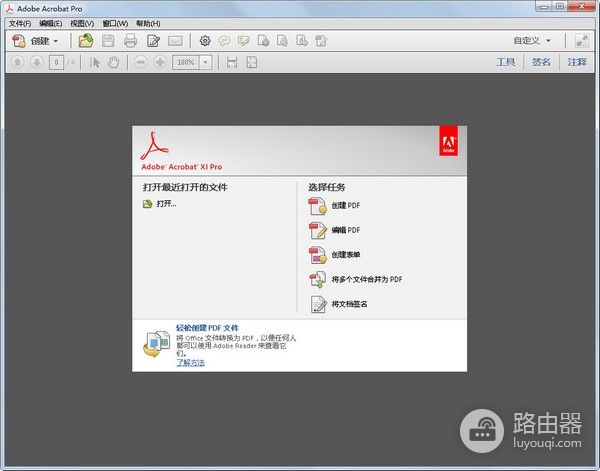This screenshot has height=471, width=600.
Task: Open a file with the folder icon
Action: point(86,41)
